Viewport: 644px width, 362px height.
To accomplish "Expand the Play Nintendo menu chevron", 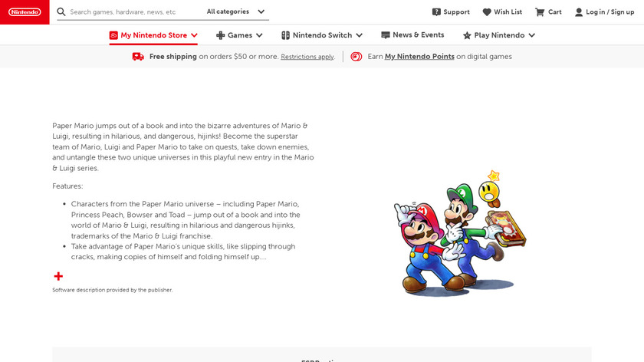I will (532, 35).
